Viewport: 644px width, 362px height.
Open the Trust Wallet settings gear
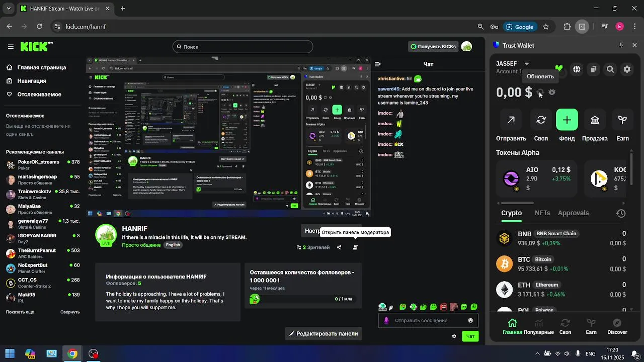tap(627, 69)
